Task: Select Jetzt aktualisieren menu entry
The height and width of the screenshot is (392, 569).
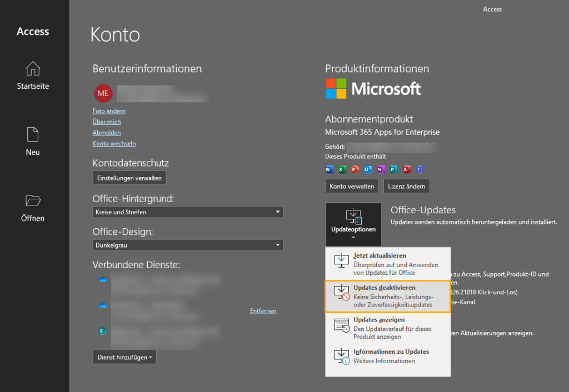Action: (388, 264)
